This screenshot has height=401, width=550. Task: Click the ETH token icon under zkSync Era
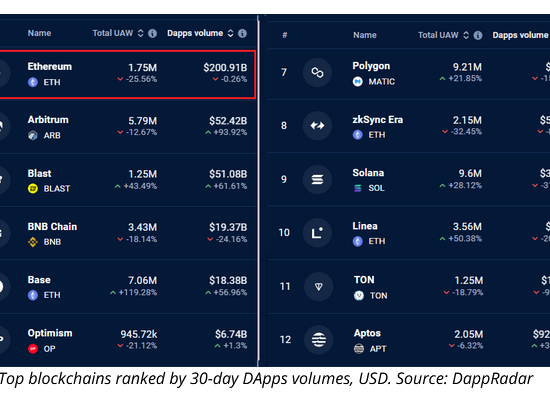coord(358,135)
